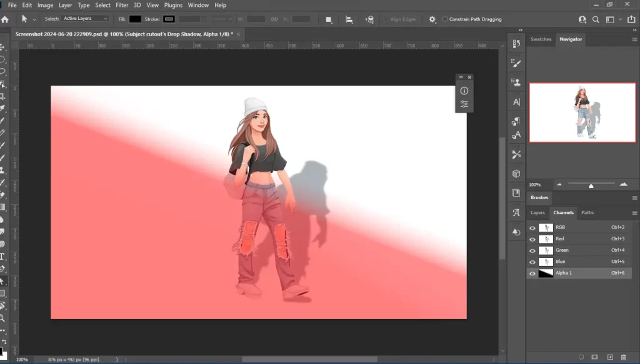Toggle visibility of the Alpha 1 channel

coord(532,273)
